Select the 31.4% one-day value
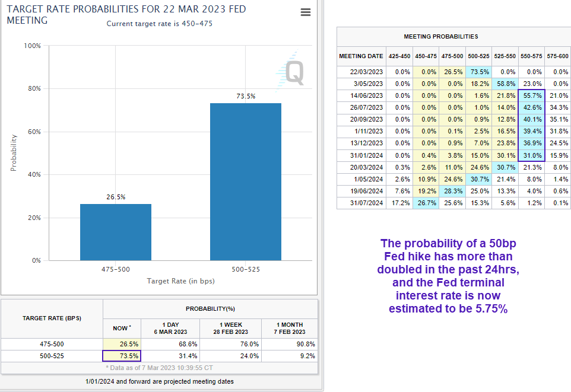571x392 pixels. (x=170, y=356)
